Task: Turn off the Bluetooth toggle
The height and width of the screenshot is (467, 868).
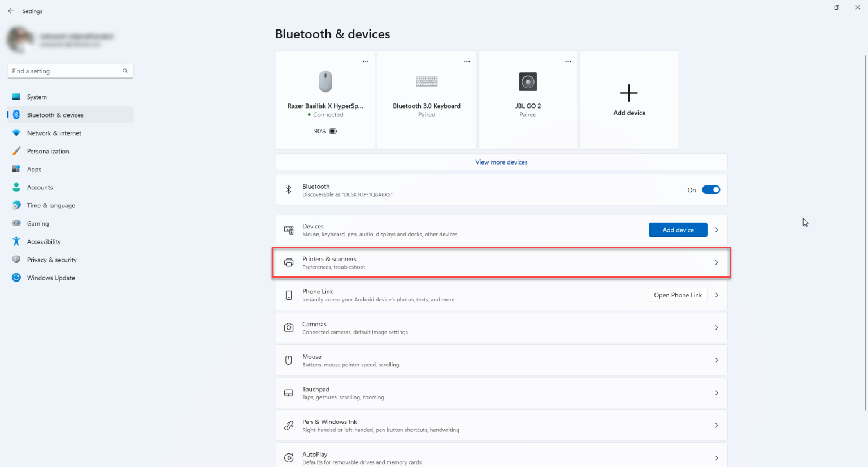Action: click(711, 189)
